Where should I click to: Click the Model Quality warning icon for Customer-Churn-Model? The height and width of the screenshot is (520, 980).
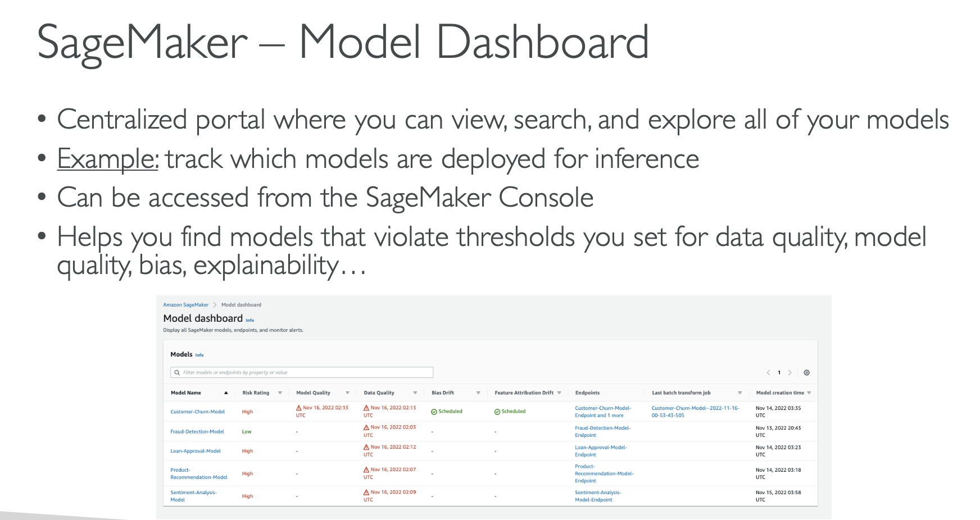tap(299, 408)
